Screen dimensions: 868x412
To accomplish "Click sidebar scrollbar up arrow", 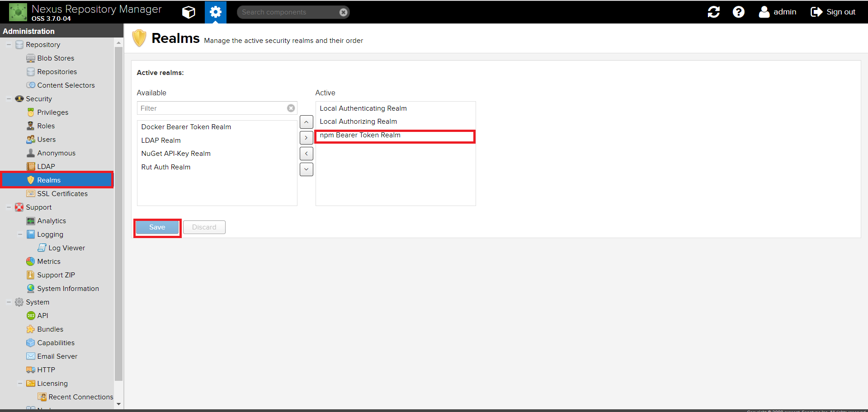I will pyautogui.click(x=118, y=43).
